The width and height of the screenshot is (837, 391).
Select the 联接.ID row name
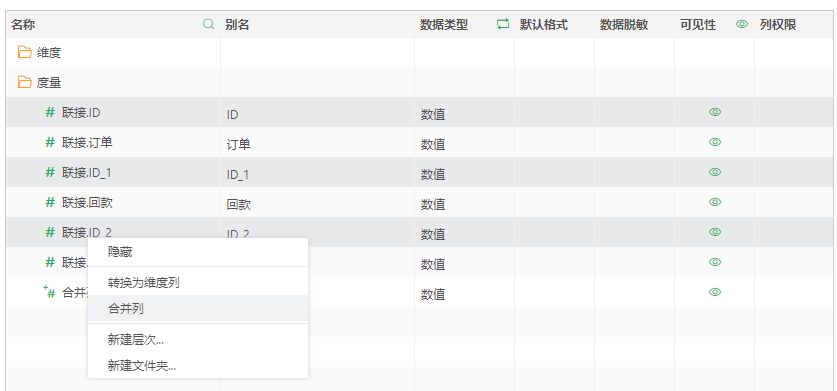pos(81,113)
